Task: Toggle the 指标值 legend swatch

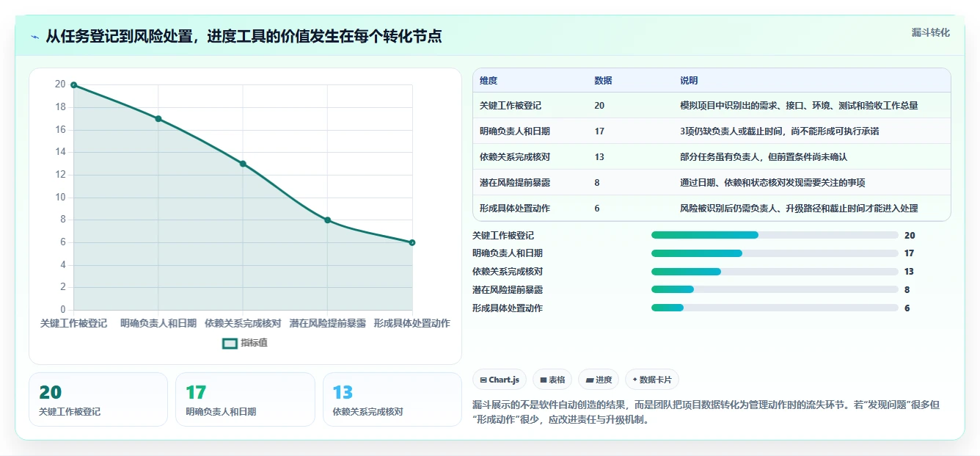Action: pyautogui.click(x=230, y=343)
